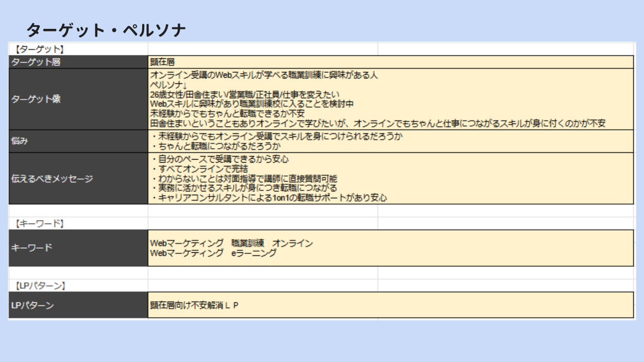Screen dimensions: 644x362
Task: Select the dark 悩み label cell
Action: click(78, 141)
